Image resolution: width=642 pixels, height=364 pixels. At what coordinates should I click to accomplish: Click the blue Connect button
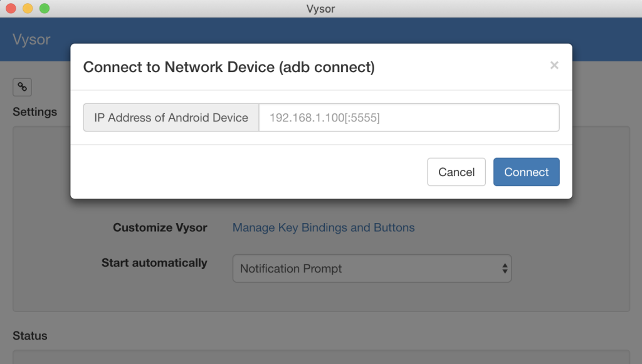(x=526, y=172)
